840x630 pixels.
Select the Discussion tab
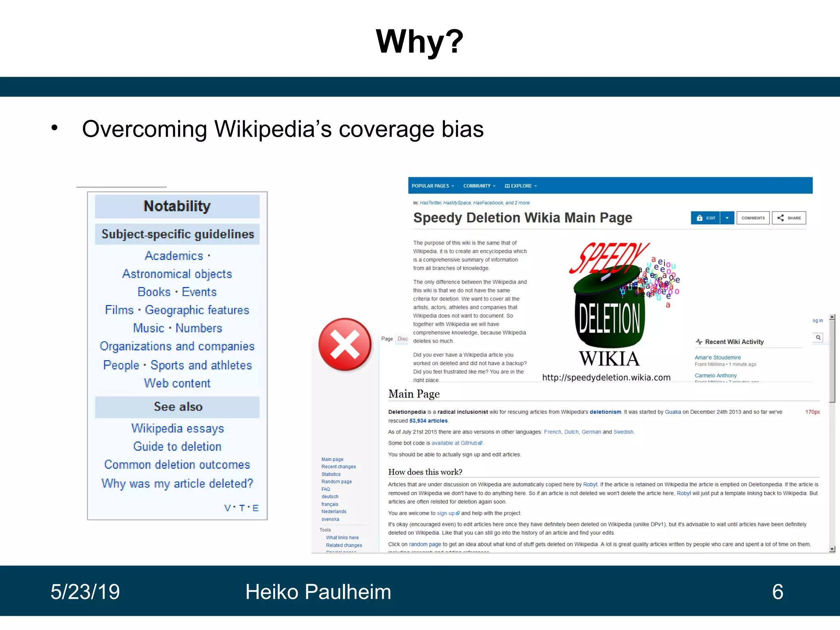pyautogui.click(x=403, y=339)
